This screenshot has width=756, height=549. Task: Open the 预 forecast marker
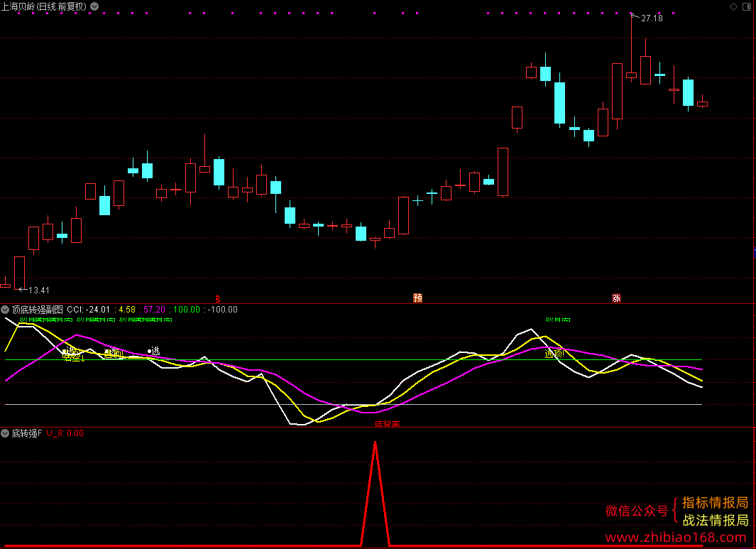click(417, 298)
